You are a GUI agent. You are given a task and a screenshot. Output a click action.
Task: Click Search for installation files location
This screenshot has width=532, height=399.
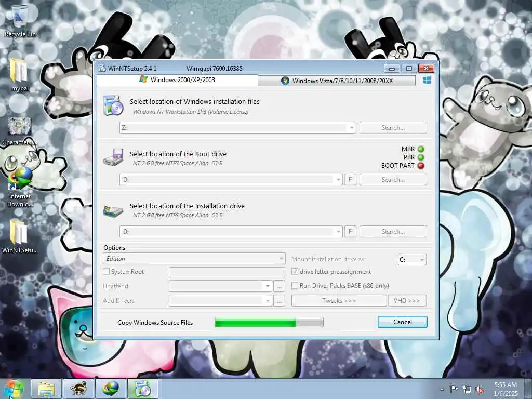(393, 128)
